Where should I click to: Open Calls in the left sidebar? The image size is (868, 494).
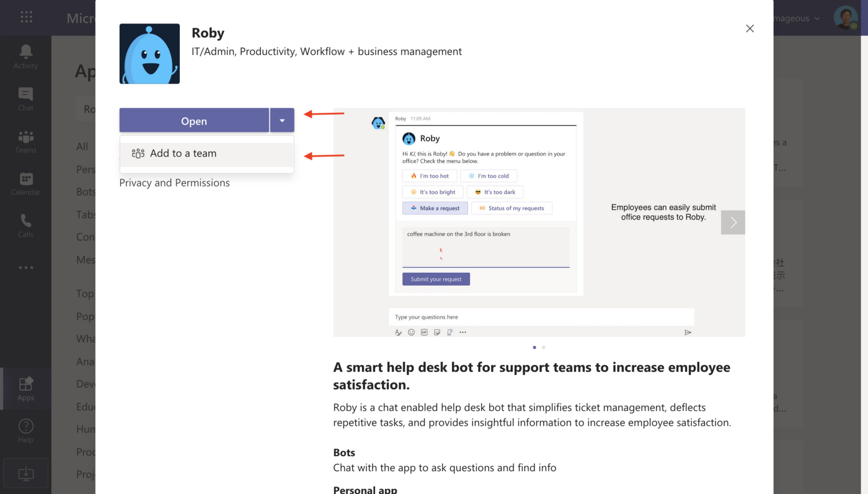(x=25, y=226)
